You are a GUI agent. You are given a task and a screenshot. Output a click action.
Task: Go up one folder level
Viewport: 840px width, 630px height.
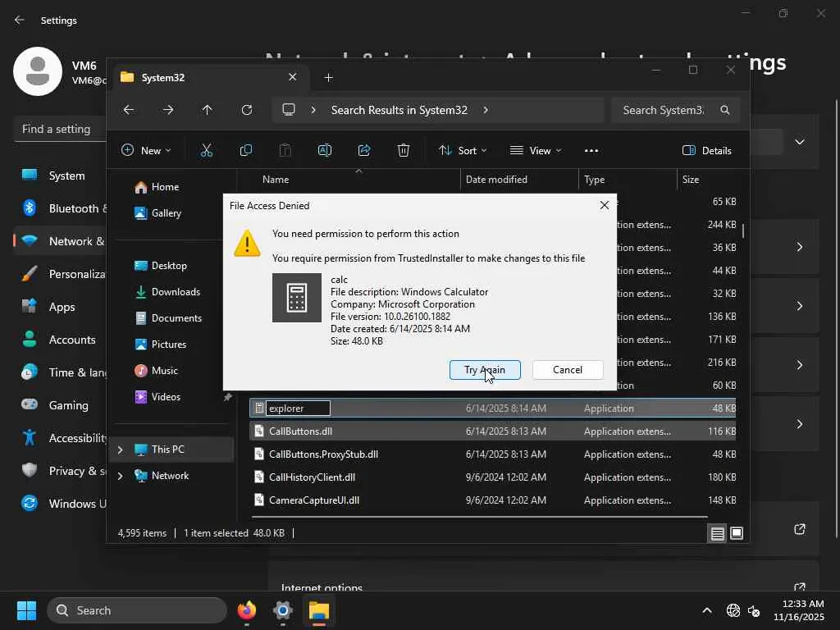pyautogui.click(x=208, y=110)
